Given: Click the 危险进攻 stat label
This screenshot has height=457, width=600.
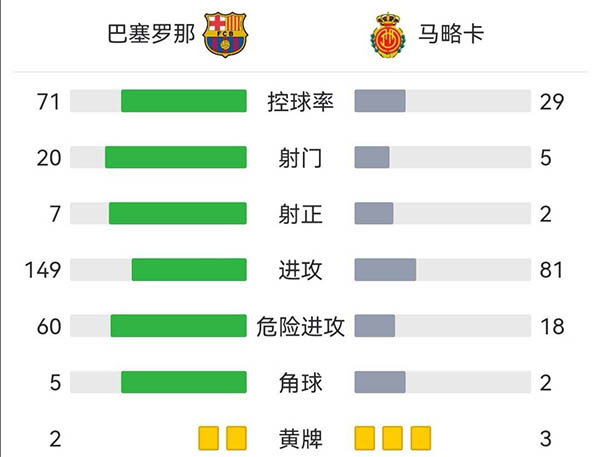Looking at the screenshot, I should 300,326.
